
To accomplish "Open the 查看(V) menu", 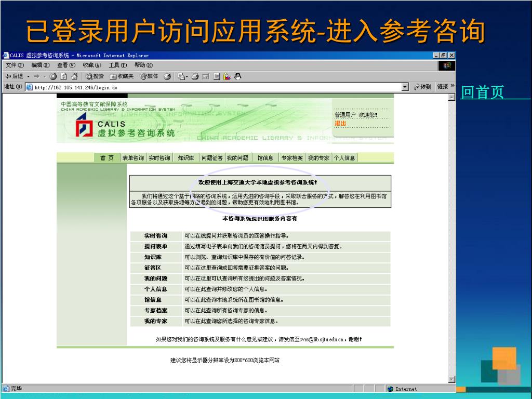I will click(x=66, y=65).
